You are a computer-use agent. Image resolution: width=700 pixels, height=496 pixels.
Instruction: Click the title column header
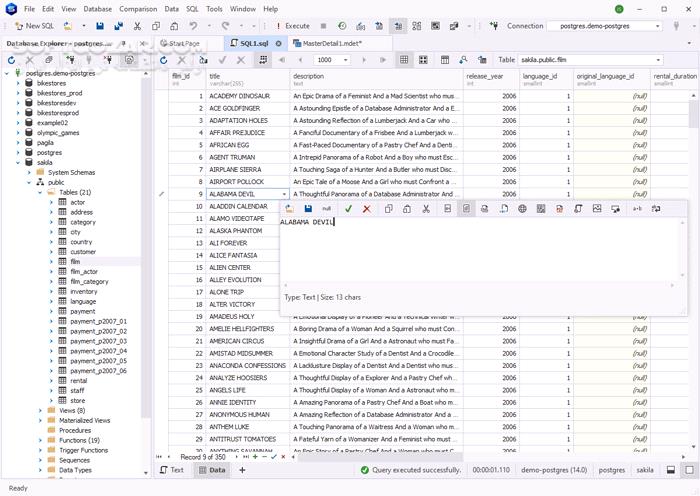click(247, 79)
